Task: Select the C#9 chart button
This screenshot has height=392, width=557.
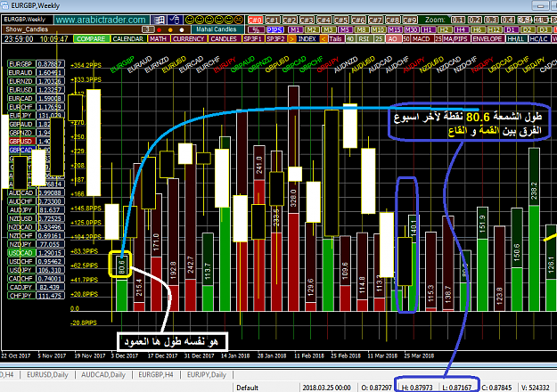Action: 410,20
